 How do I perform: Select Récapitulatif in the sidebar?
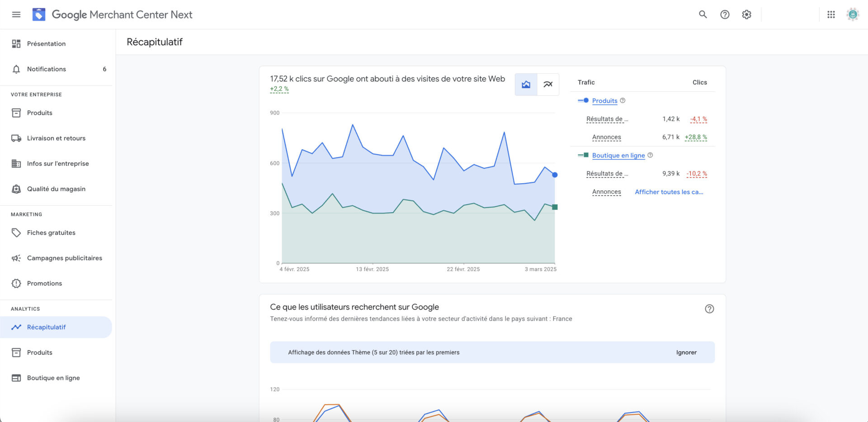[x=56, y=327]
